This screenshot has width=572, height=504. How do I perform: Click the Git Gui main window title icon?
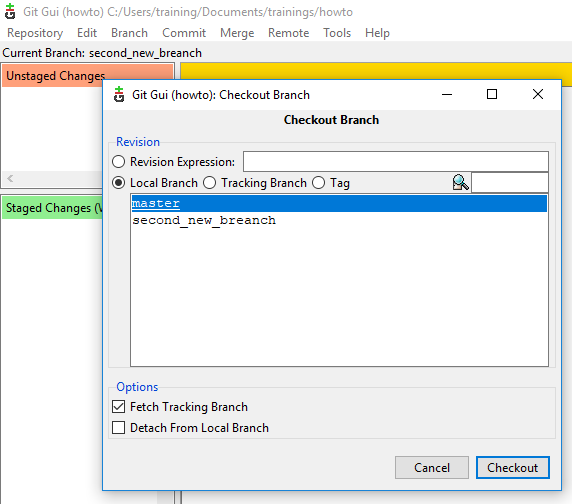click(10, 11)
